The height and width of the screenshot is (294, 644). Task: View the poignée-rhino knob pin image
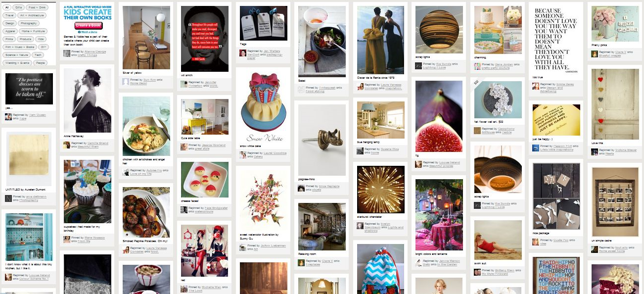(x=322, y=140)
